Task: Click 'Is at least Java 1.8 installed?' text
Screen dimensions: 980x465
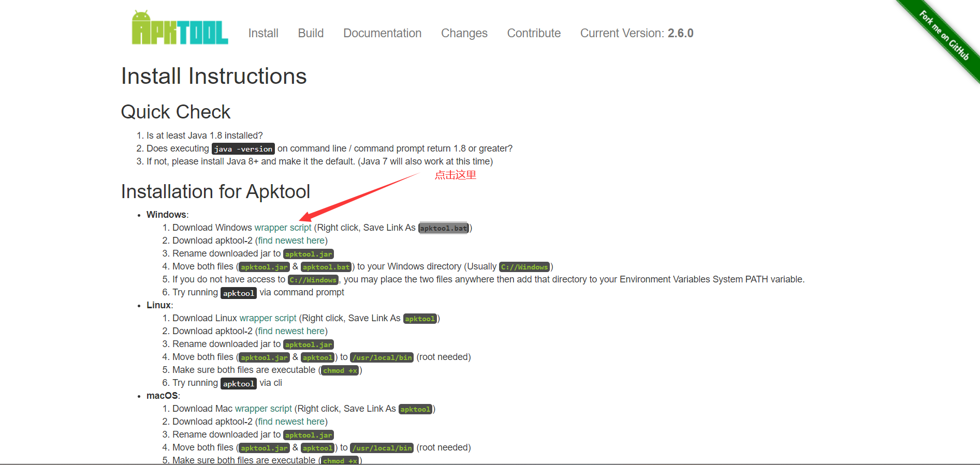Action: click(x=204, y=136)
